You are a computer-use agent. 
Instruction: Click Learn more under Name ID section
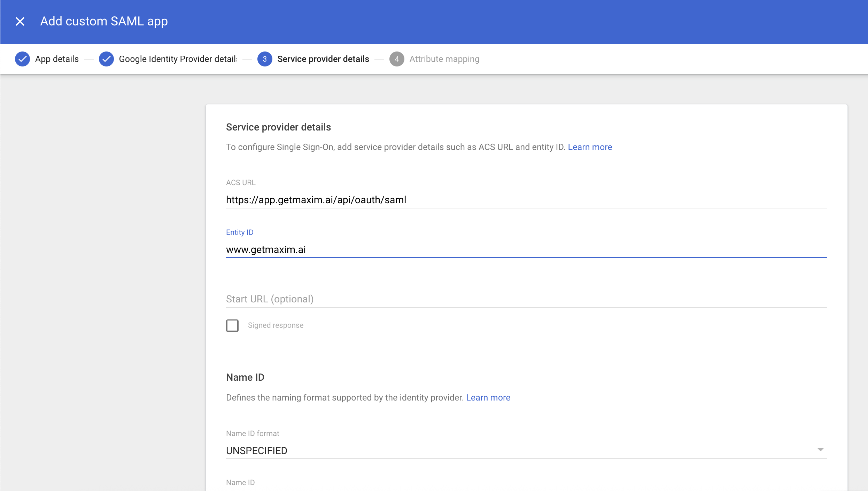pyautogui.click(x=488, y=397)
